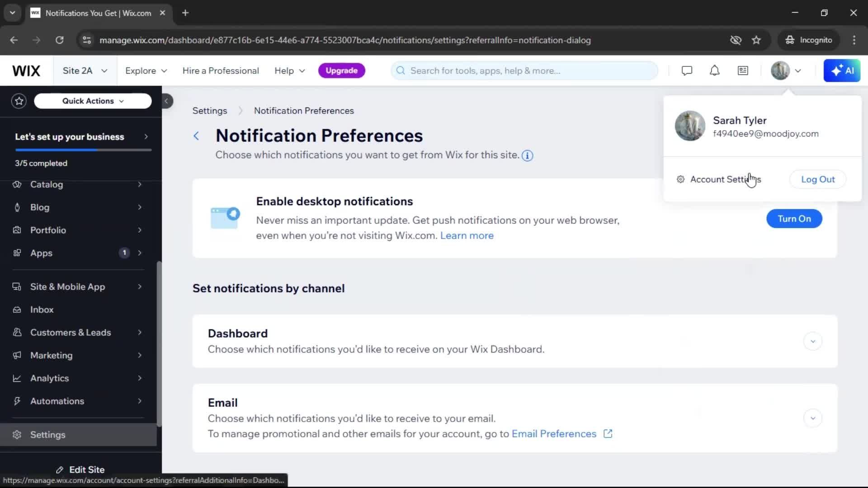Click the info icon next to description
Screen dimensions: 868x488
point(528,156)
